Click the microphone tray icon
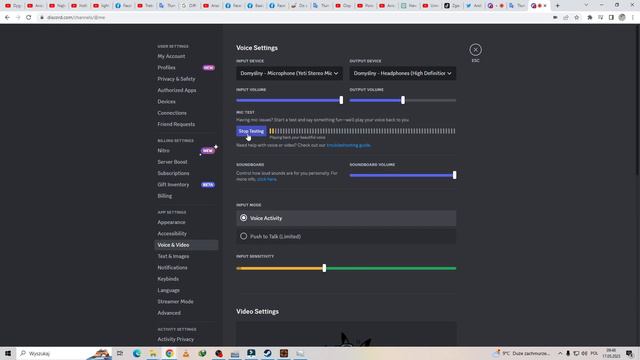The width and height of the screenshot is (640, 360). coord(568,353)
